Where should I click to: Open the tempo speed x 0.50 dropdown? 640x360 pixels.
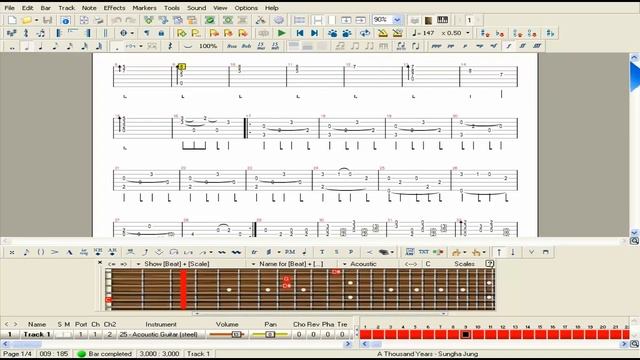point(468,33)
